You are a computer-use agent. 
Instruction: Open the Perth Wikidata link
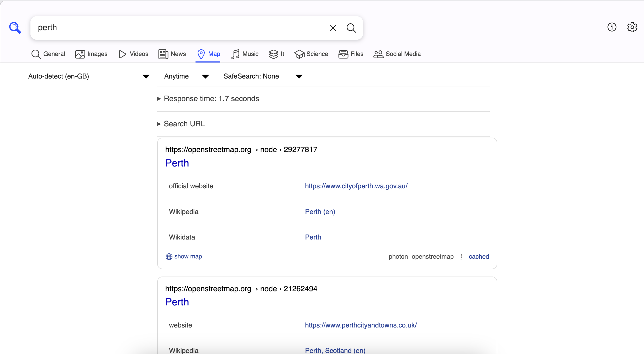coord(313,237)
